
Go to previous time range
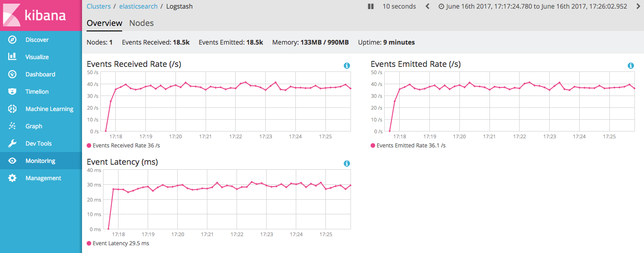coord(428,6)
